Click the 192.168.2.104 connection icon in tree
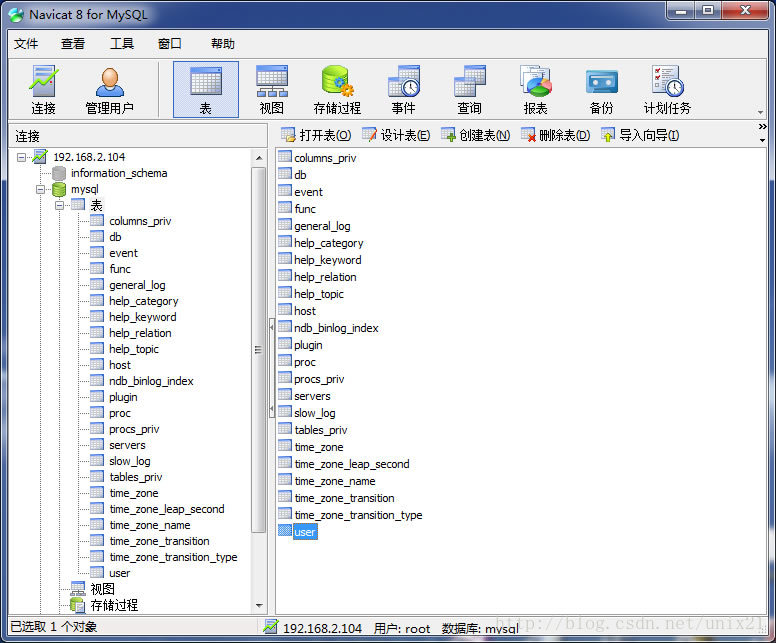Screen dimensions: 776x643 click(40, 157)
